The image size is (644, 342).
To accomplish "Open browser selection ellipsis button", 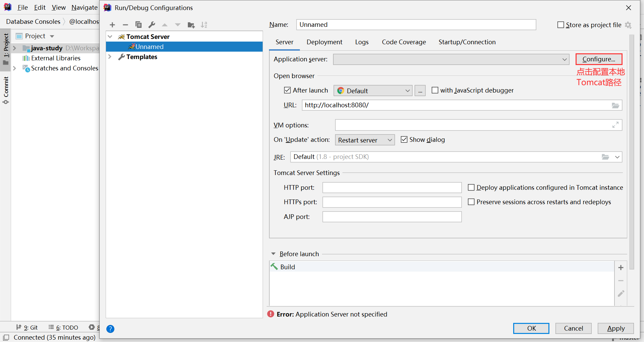I will [420, 91].
